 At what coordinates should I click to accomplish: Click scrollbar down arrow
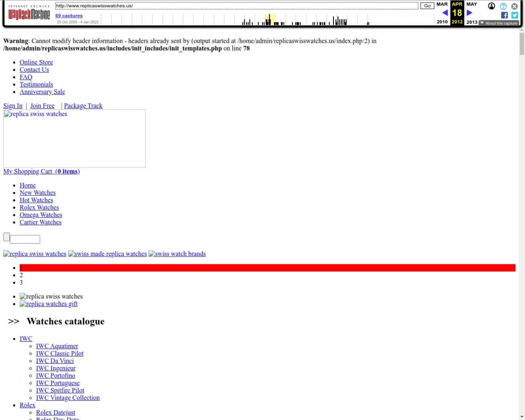click(522, 417)
